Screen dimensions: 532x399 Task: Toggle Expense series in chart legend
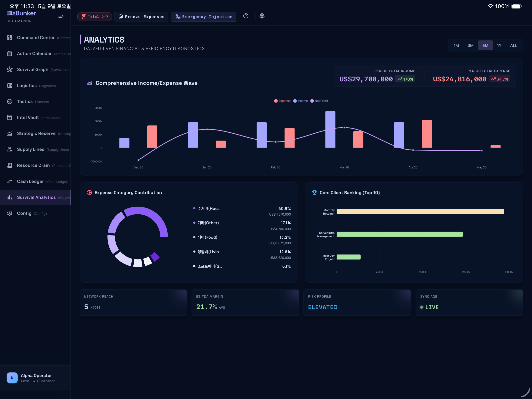tap(282, 101)
